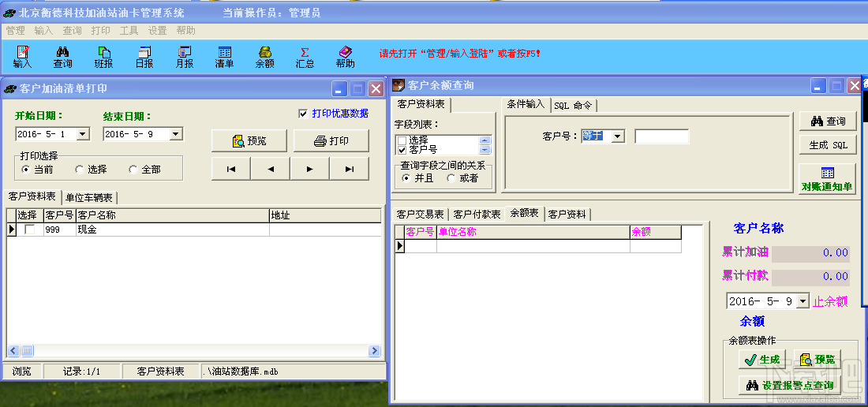The image size is (868, 407).
Task: Switch to the 客户交易表 tab
Action: [x=420, y=214]
